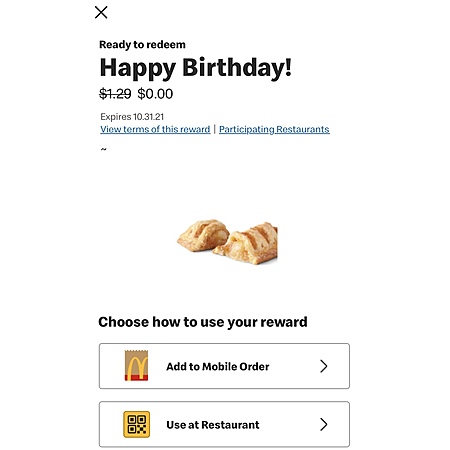The height and width of the screenshot is (450, 450).
Task: Click the Ready to redeem label
Action: tap(142, 45)
